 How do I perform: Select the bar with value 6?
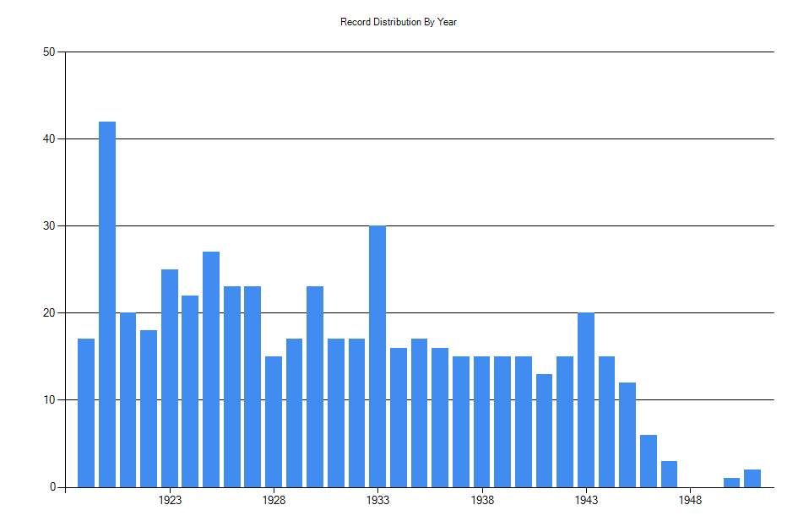pos(649,461)
